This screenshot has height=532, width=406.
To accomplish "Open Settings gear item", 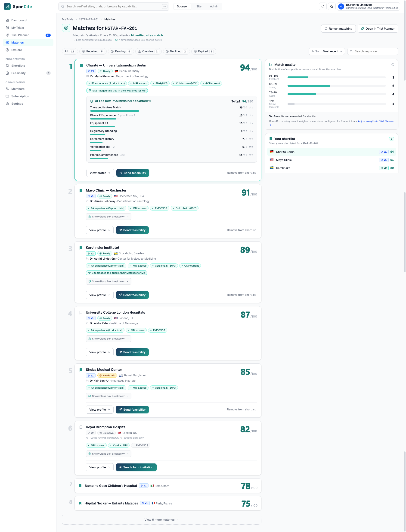I will (28, 104).
